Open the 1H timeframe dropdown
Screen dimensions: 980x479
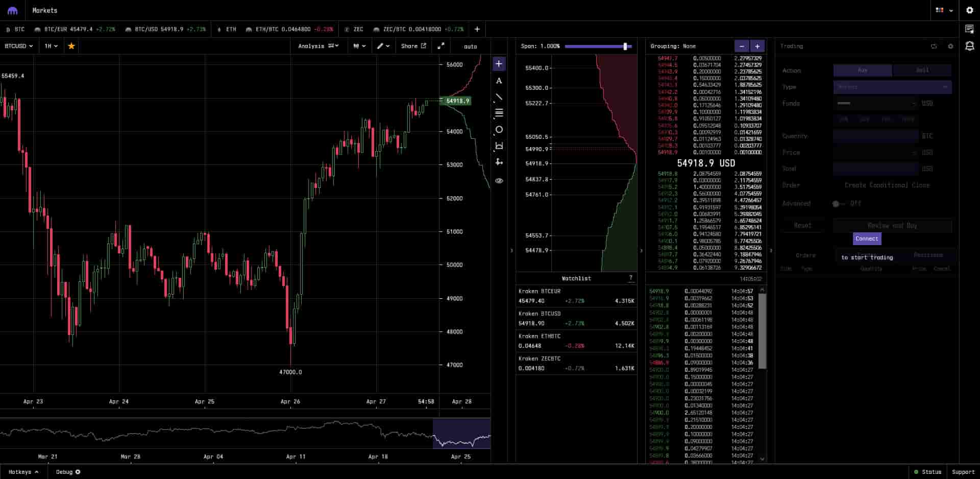click(51, 46)
